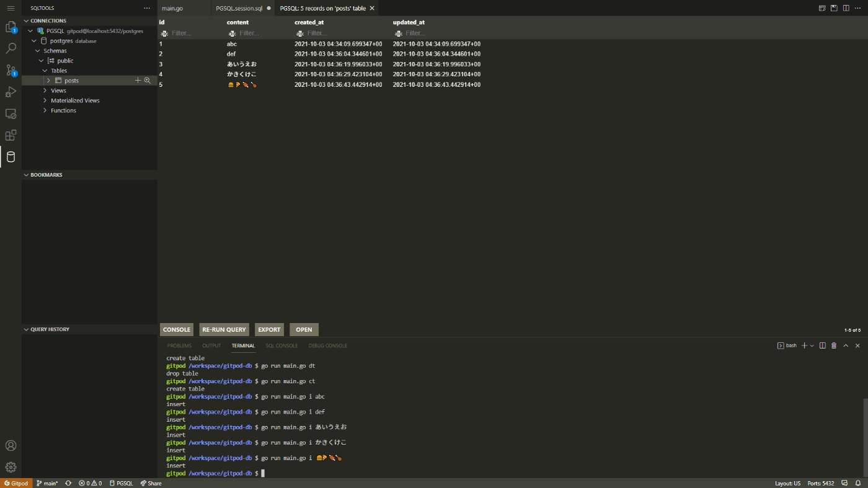
Task: Click the plus icon on posts table row
Action: (x=138, y=81)
